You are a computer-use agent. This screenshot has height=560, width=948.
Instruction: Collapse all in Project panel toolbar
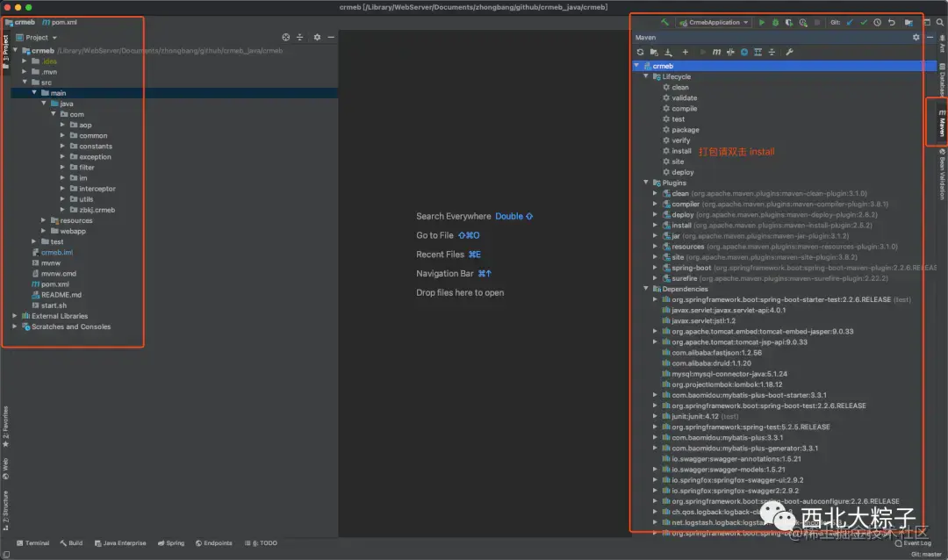[299, 38]
